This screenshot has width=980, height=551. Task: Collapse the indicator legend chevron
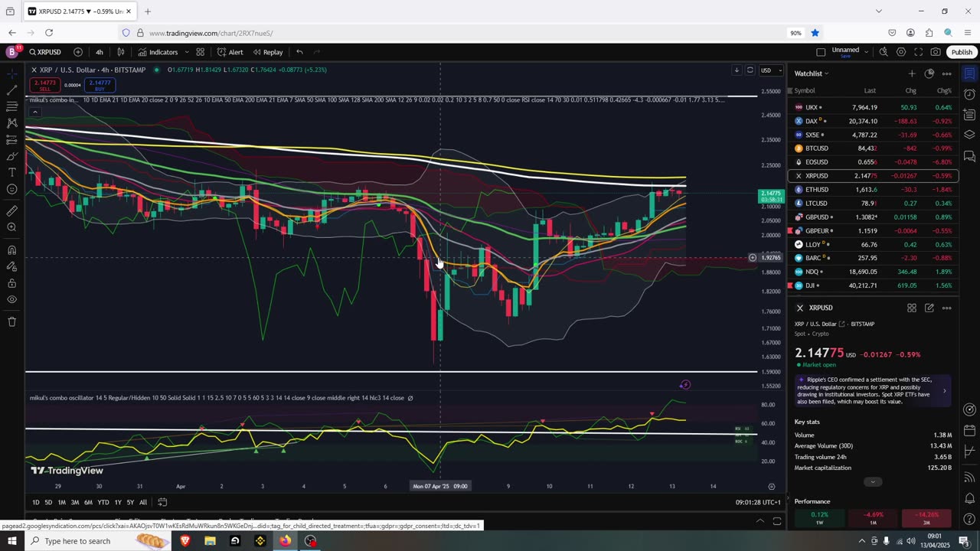(x=34, y=112)
